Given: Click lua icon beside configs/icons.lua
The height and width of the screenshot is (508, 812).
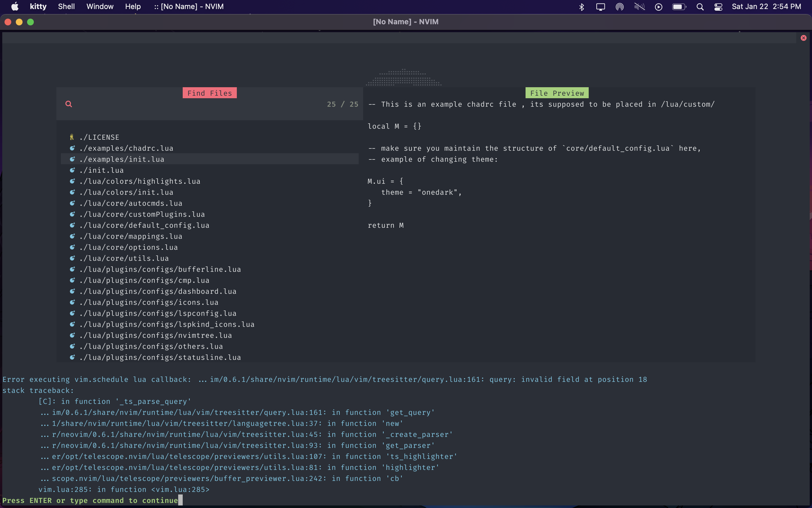Looking at the screenshot, I should click(72, 302).
